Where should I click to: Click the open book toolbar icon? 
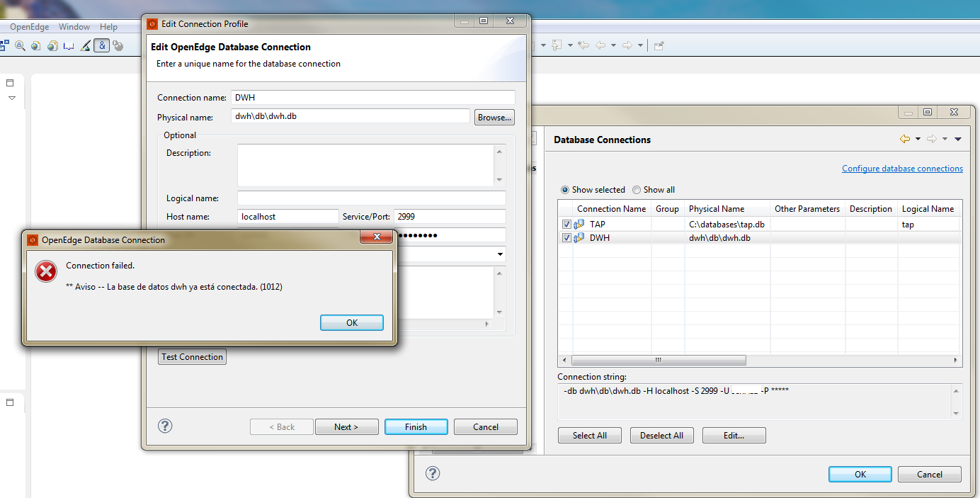pyautogui.click(x=69, y=46)
